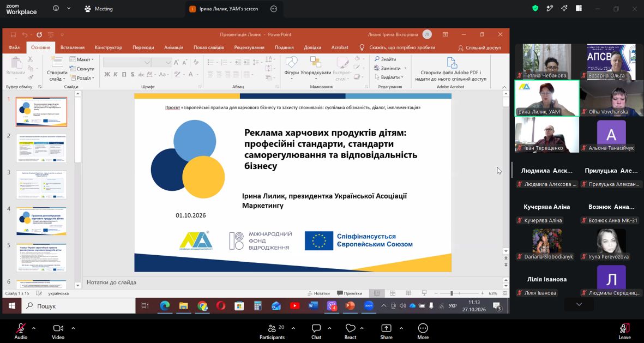Toggle underline П formatting
Image resolution: width=644 pixels, height=343 pixels.
pos(124,74)
